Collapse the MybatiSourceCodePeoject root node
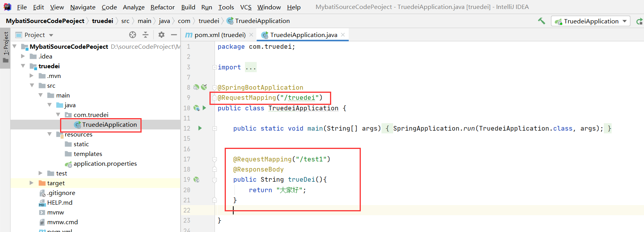The image size is (644, 232). tap(14, 46)
